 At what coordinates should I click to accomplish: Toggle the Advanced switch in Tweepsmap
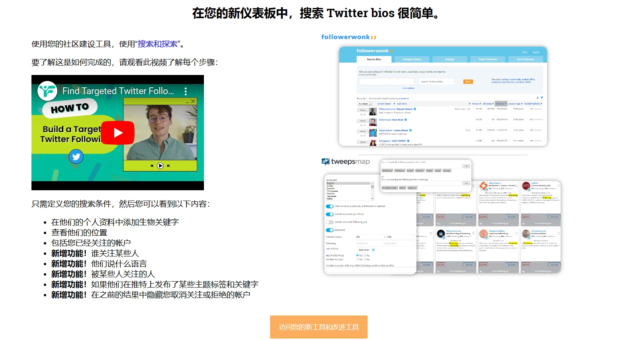coord(330,230)
